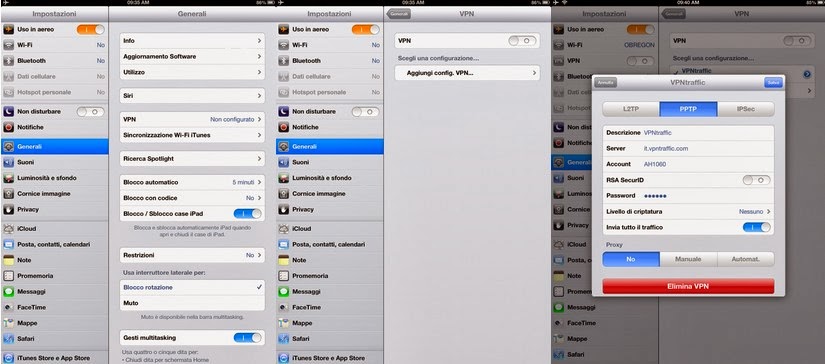825x364 pixels.
Task: Open Mappe icon in the Aggiungi config. screenshot
Action: pos(284,323)
